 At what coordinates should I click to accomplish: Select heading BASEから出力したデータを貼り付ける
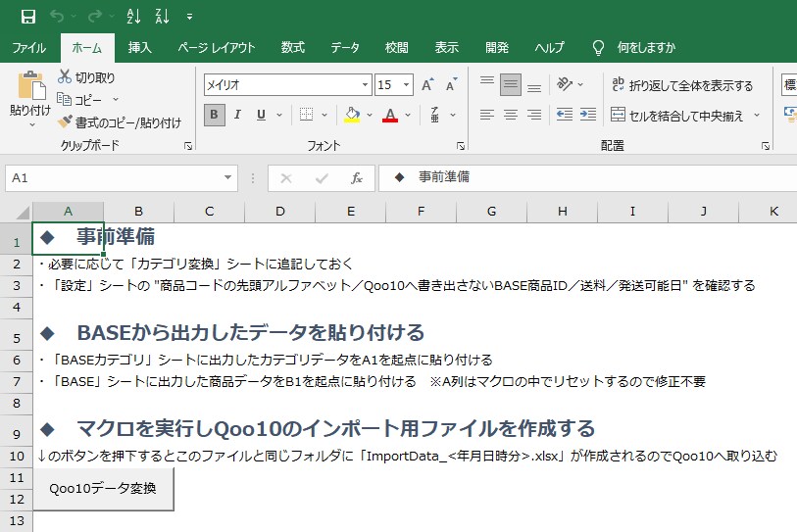(x=251, y=333)
